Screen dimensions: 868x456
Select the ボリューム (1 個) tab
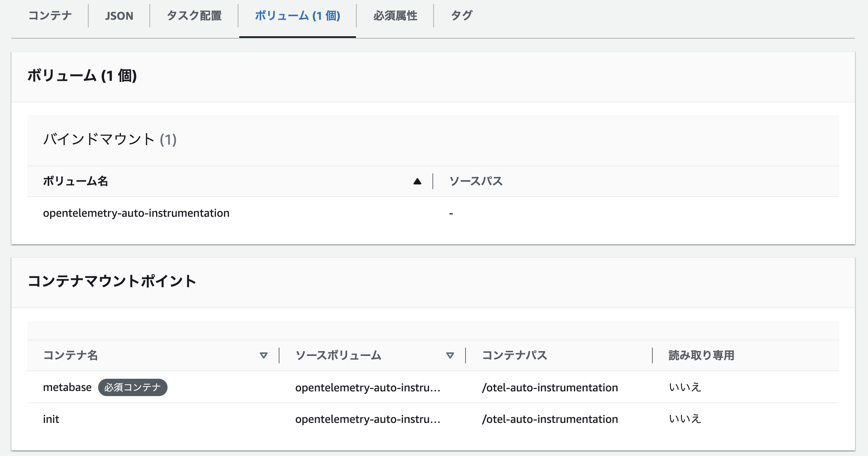click(x=297, y=15)
